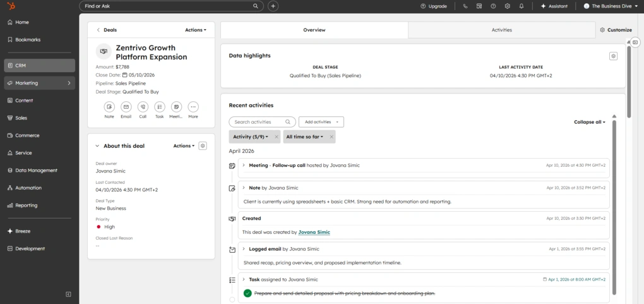Screen dimensions: 644x304
Task: Click the Task action icon
Action: point(160,107)
